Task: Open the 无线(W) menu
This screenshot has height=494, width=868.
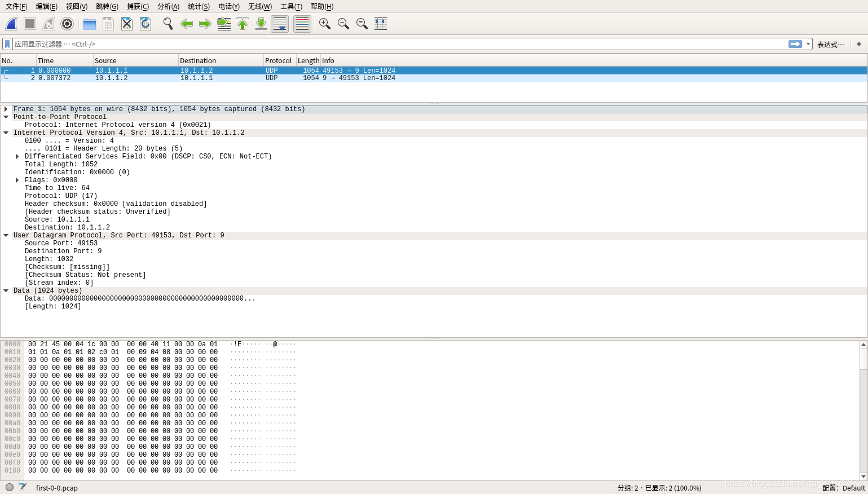Action: tap(260, 7)
